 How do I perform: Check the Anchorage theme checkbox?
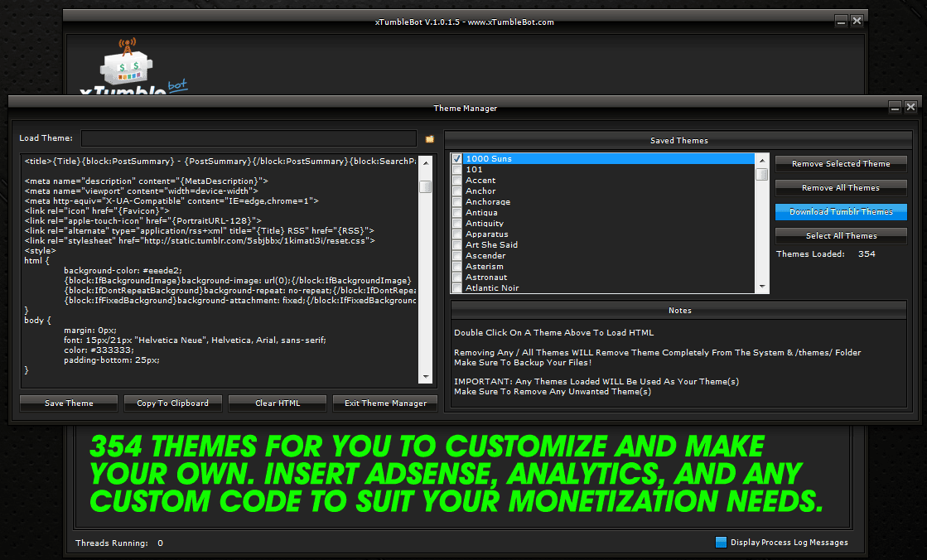[456, 201]
